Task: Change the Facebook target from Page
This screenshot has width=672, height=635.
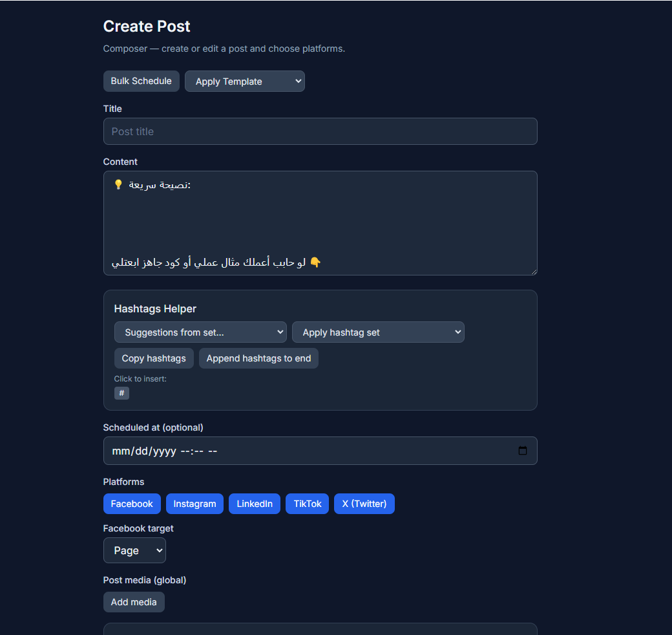Action: (134, 550)
